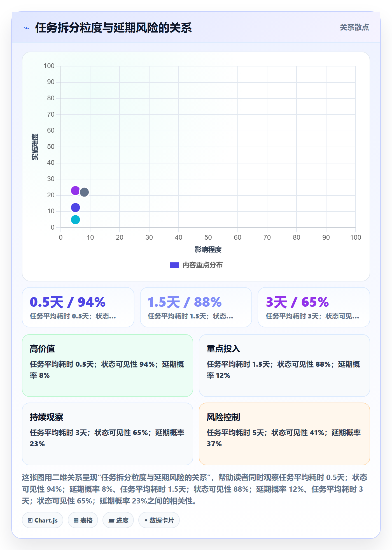
Task: Click the x-axis tick label 10
Action: pos(90,237)
